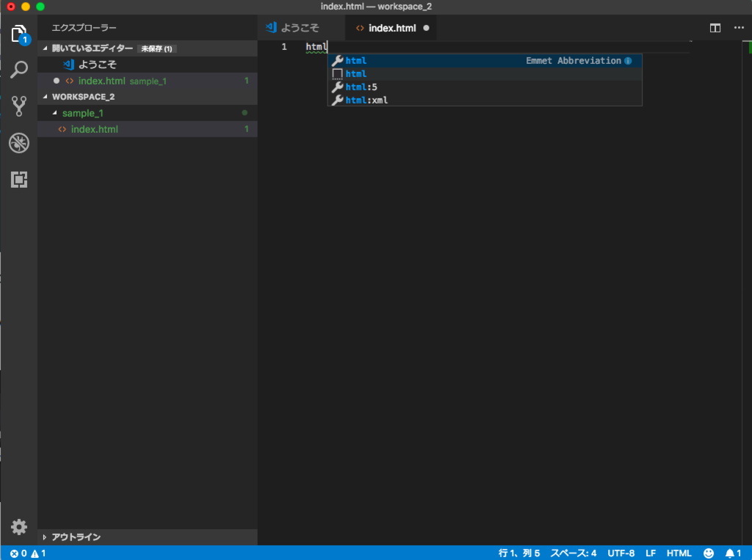Choose the html:5 suggestion
The height and width of the screenshot is (560, 752).
click(485, 87)
